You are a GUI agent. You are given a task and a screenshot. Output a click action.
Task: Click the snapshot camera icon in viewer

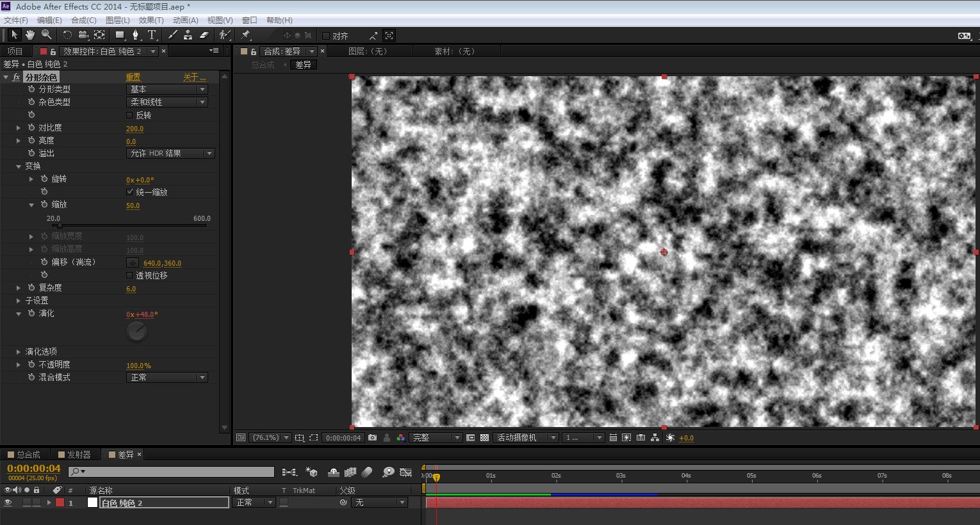(373, 438)
